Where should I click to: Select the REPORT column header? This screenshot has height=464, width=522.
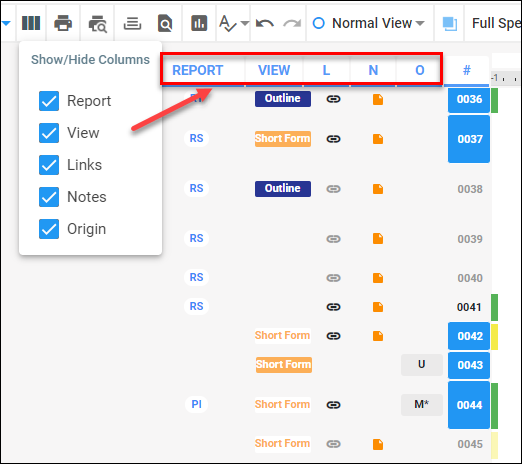[198, 70]
